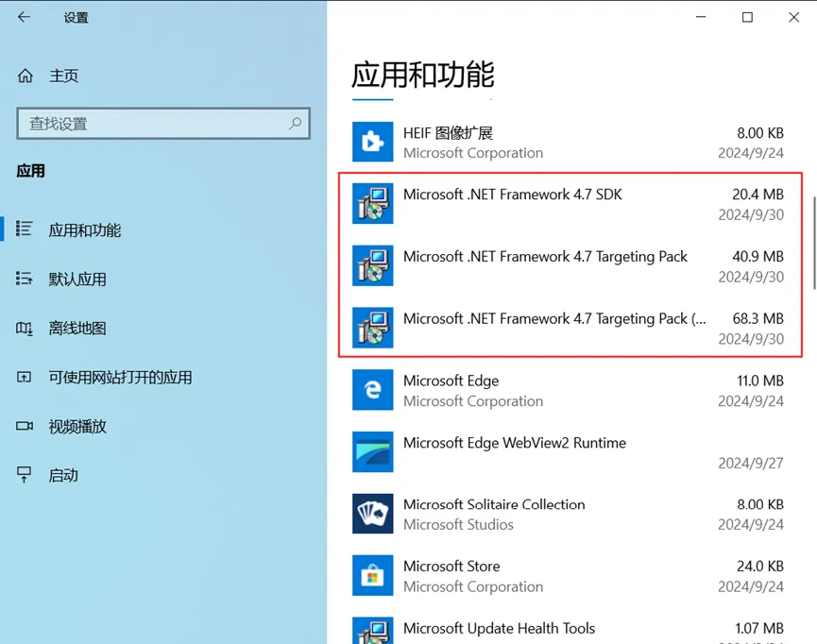Click the .NET Framework 4.7 SDK icon
The height and width of the screenshot is (644, 817).
[x=372, y=204]
